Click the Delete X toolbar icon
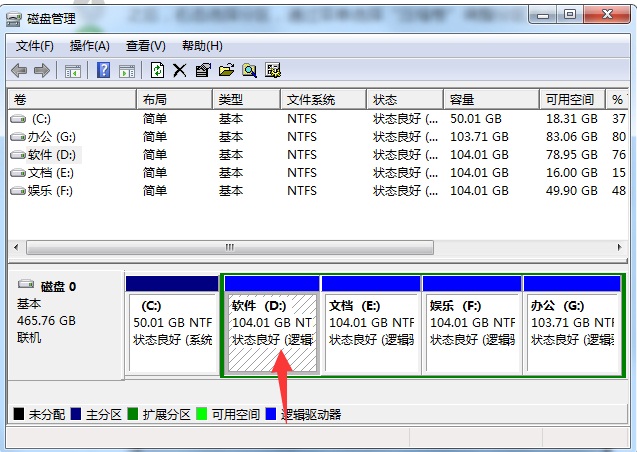Image resolution: width=637 pixels, height=452 pixels. [x=179, y=70]
